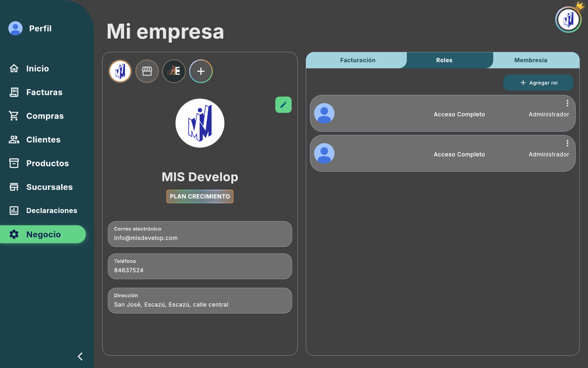
Task: Collapse the sidebar with the chevron arrow
Action: 80,356
